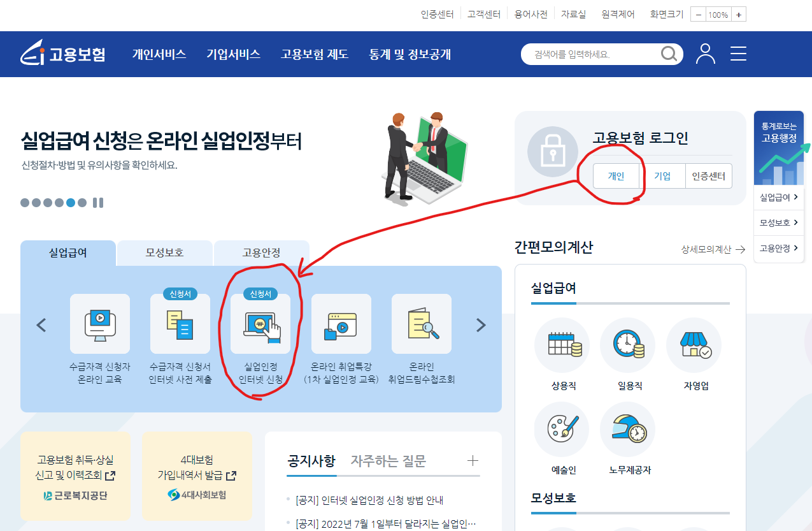Image resolution: width=812 pixels, height=531 pixels.
Task: Open the 수급자격 신청자 온라인 교육 icon
Action: tap(99, 324)
